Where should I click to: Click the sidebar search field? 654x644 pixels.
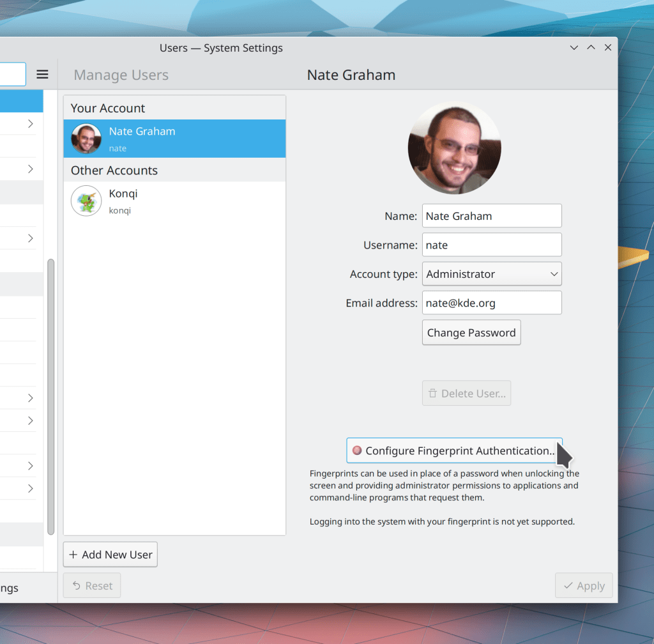(11, 75)
